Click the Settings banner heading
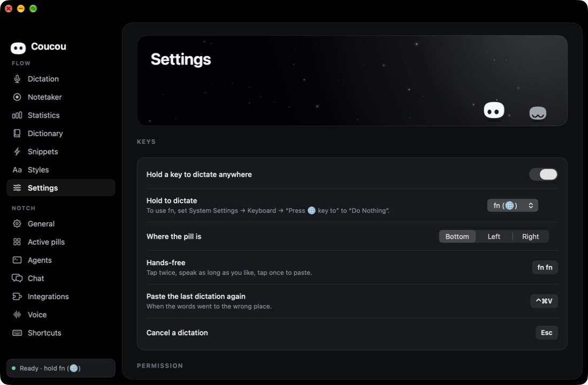The width and height of the screenshot is (588, 385). pyautogui.click(x=181, y=59)
